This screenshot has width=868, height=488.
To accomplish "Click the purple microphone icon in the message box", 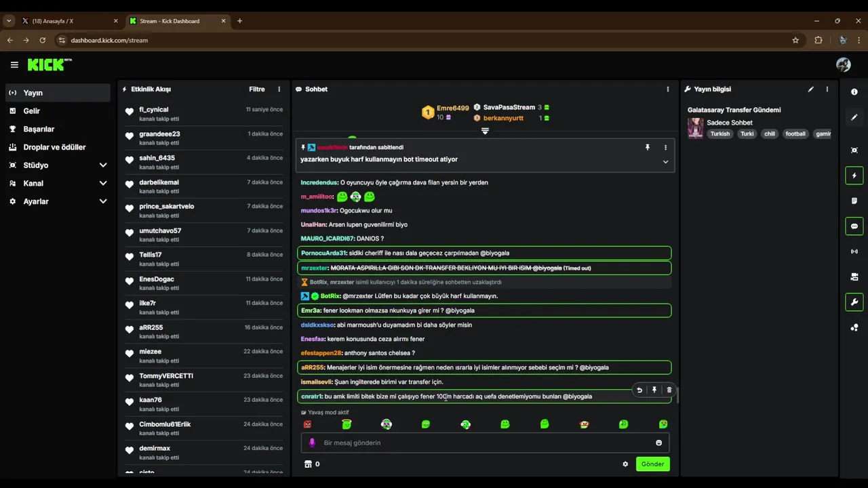I will coord(312,443).
